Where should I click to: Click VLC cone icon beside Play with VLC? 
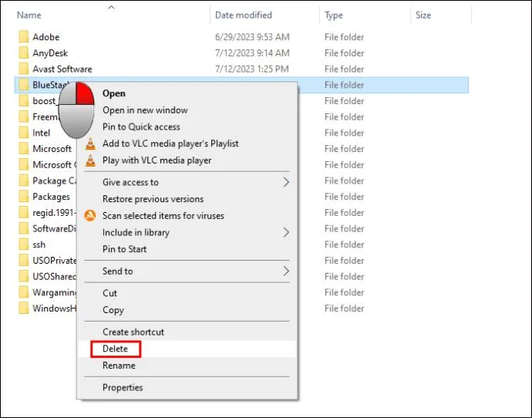(x=90, y=160)
